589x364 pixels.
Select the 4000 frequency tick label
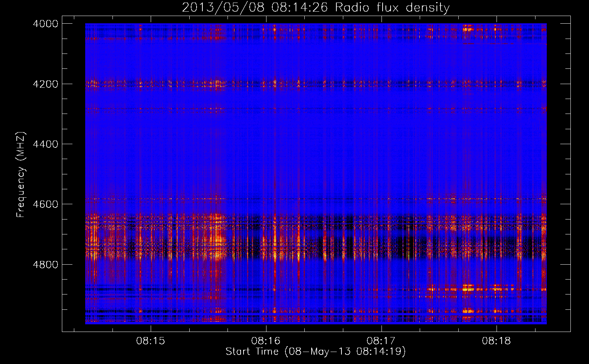[x=46, y=24]
